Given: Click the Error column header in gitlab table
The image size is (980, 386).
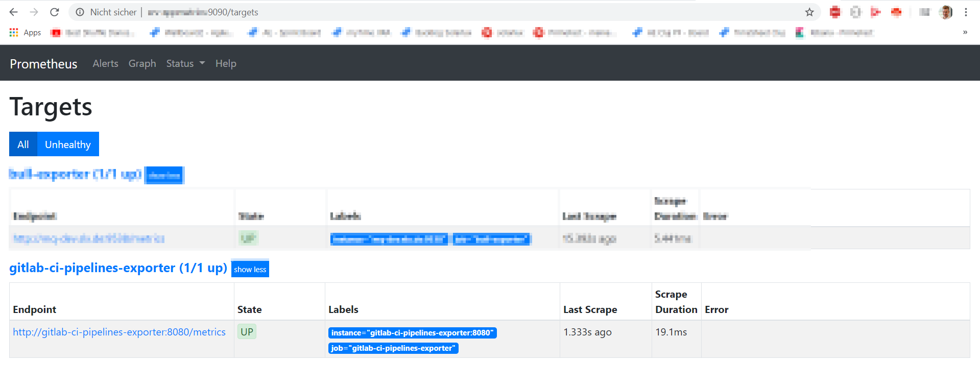Looking at the screenshot, I should [x=716, y=309].
